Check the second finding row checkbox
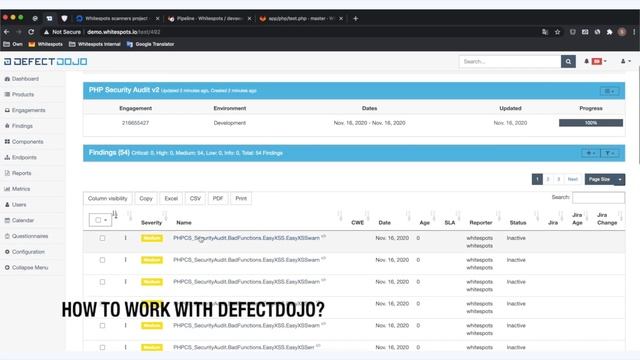Image resolution: width=640 pixels, height=360 pixels. pyautogui.click(x=102, y=260)
